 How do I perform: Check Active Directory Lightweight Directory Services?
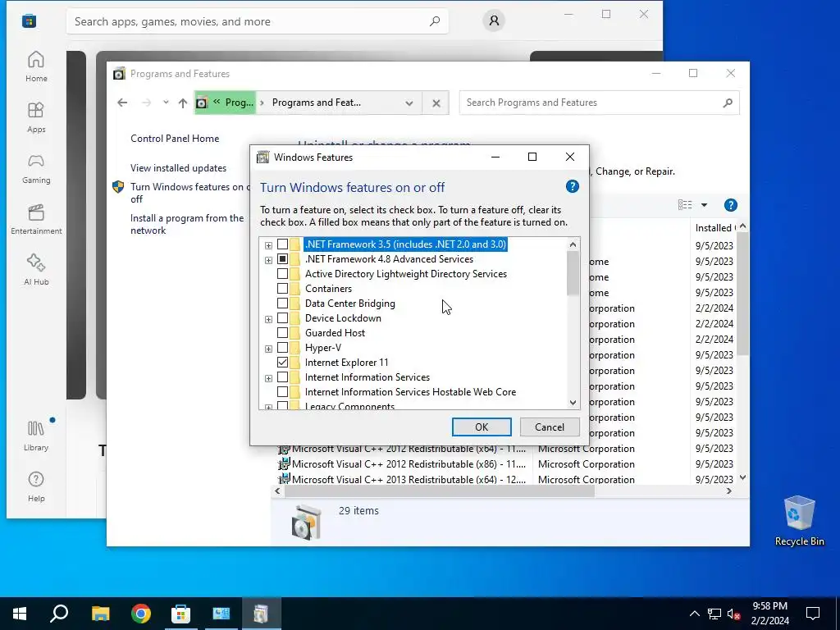tap(282, 274)
